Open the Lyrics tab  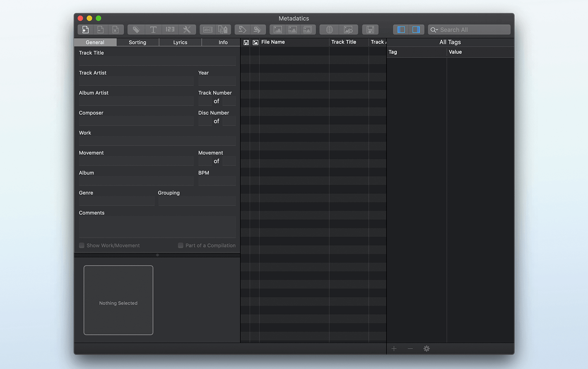[x=180, y=42]
